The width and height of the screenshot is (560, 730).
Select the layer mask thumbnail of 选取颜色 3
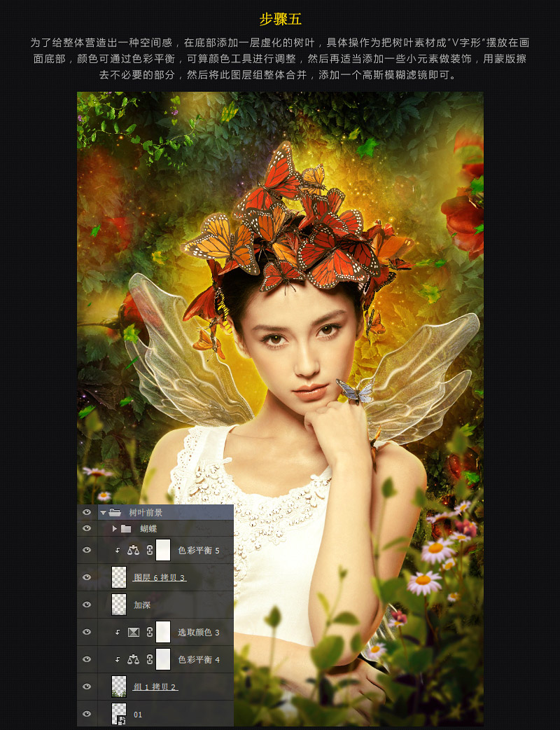point(163,632)
